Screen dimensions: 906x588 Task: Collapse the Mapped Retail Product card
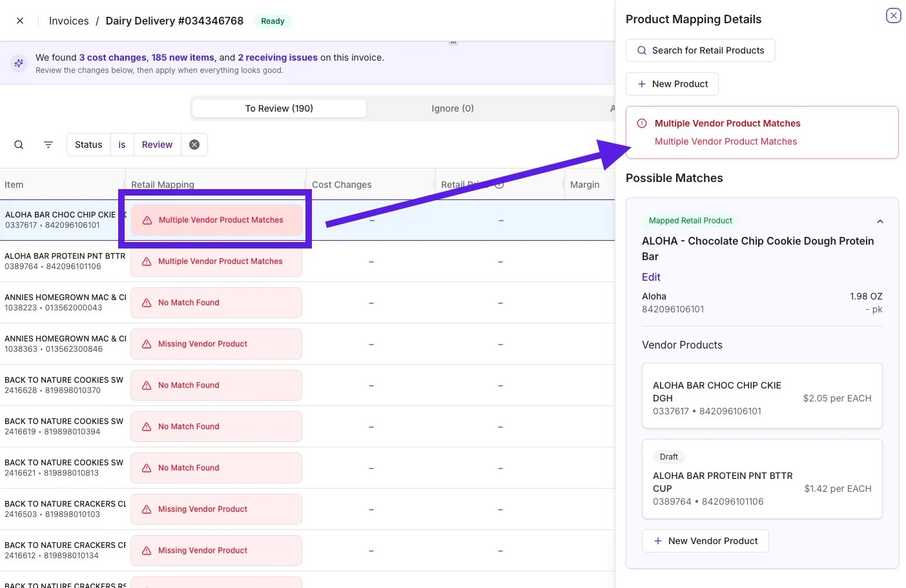click(x=880, y=221)
